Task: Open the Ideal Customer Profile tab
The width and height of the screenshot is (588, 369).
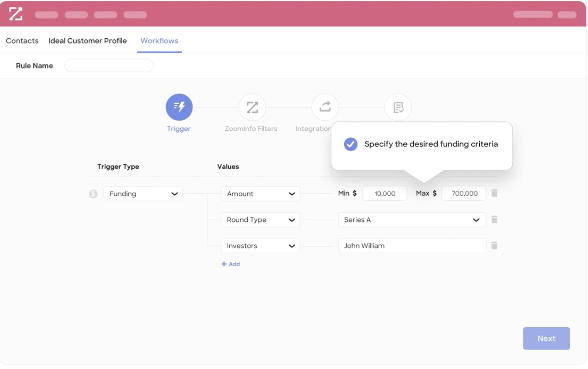Action: pyautogui.click(x=87, y=40)
